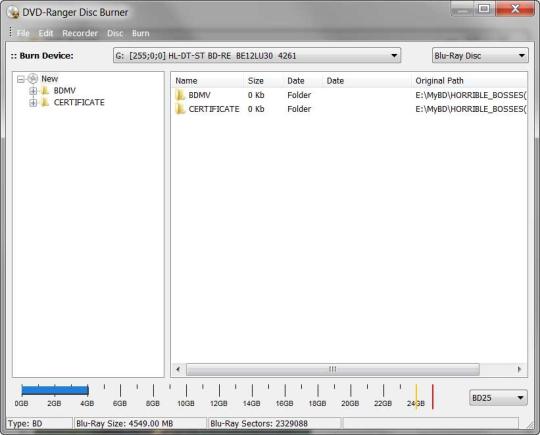The image size is (540, 435).
Task: Click Folder type text in CERTIFICATE row
Action: point(299,109)
